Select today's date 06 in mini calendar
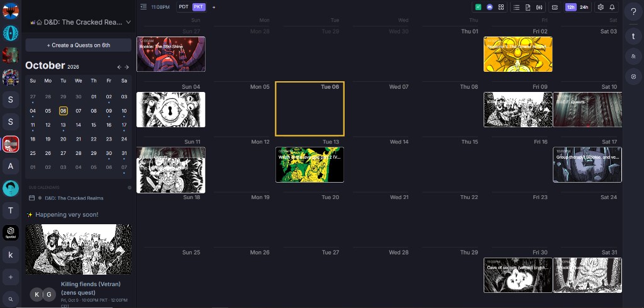This screenshot has height=308, width=644. coord(64,111)
